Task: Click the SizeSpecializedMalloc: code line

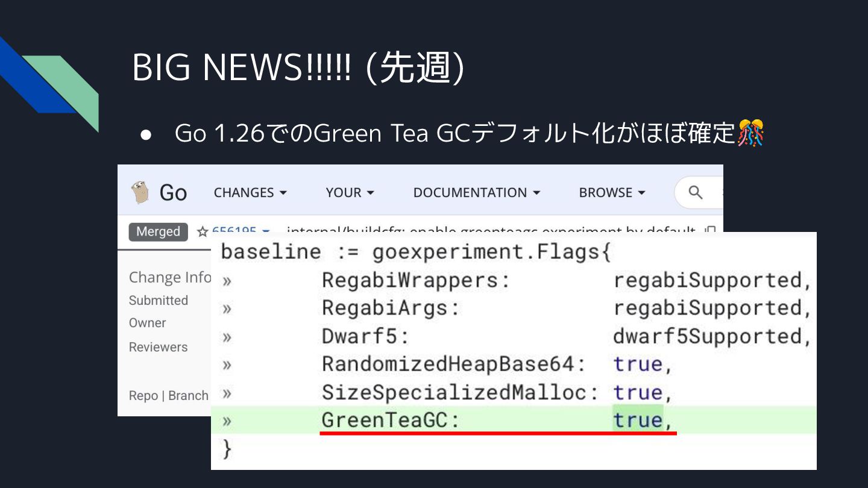Action: coord(446,392)
